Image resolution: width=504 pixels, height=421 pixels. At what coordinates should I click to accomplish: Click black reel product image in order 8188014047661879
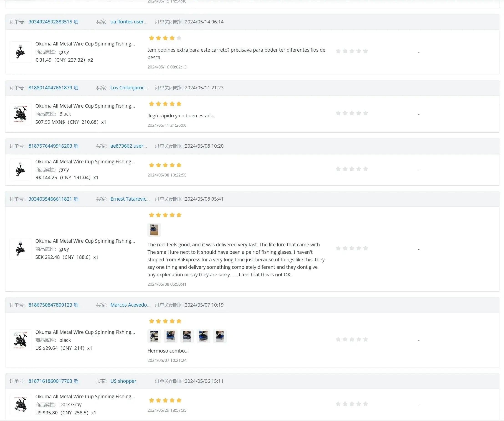[x=20, y=114]
